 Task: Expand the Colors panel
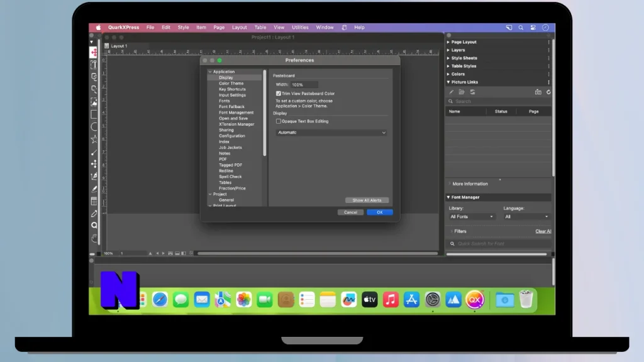tap(448, 74)
